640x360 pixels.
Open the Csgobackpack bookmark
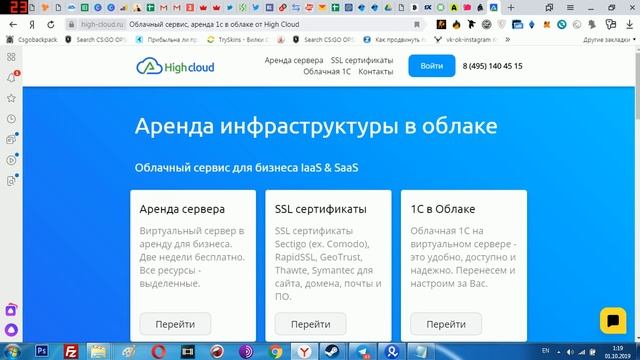pyautogui.click(x=32, y=40)
